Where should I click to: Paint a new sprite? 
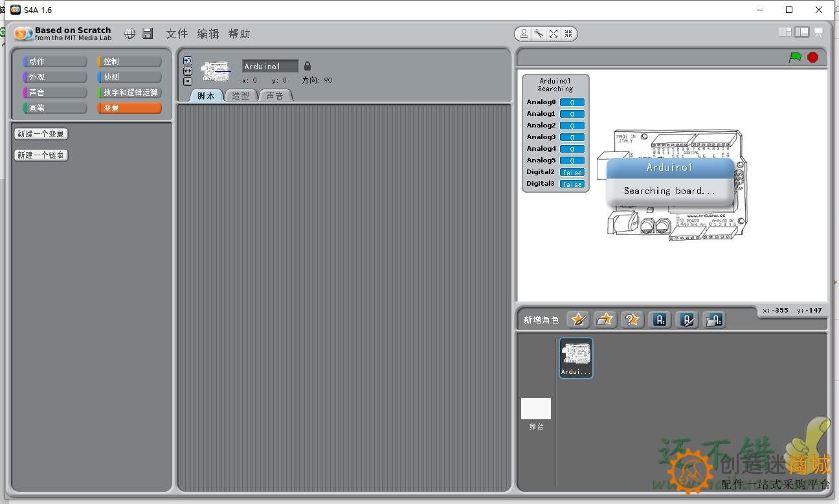pos(577,319)
